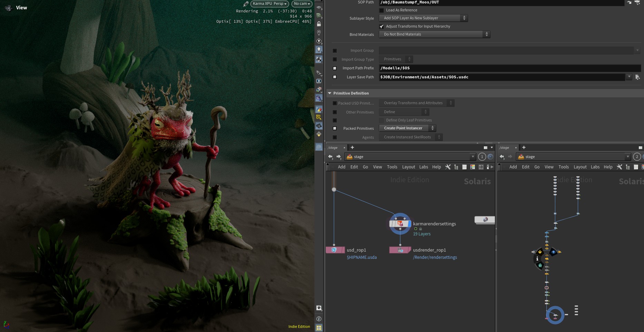The image size is (644, 332).
Task: Add a new tab in left network pane
Action: point(352,147)
